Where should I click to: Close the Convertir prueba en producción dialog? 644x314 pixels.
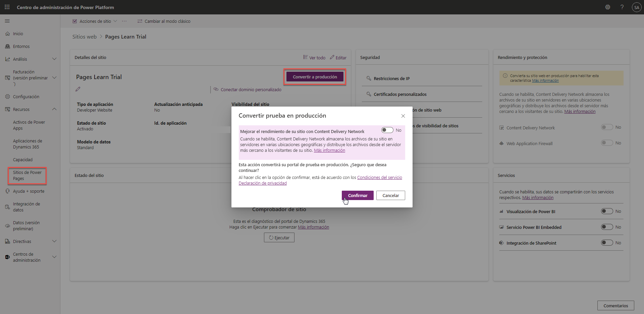pos(403,116)
